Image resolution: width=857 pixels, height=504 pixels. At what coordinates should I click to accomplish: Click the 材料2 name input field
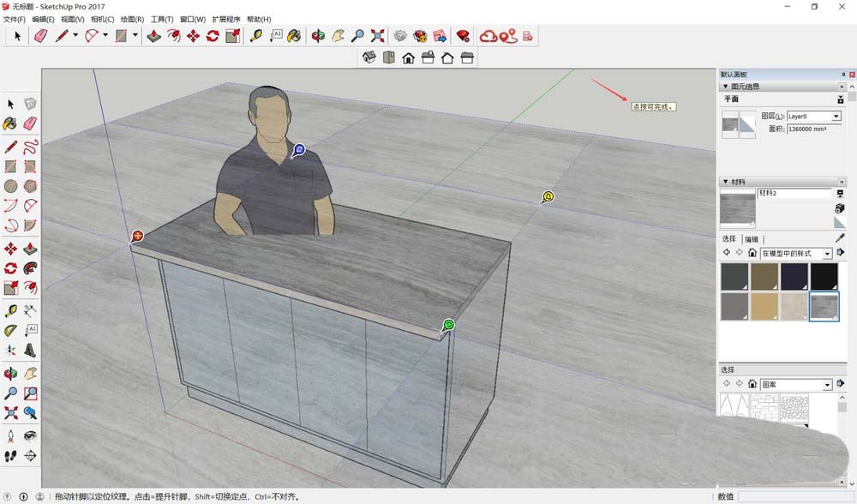(793, 195)
